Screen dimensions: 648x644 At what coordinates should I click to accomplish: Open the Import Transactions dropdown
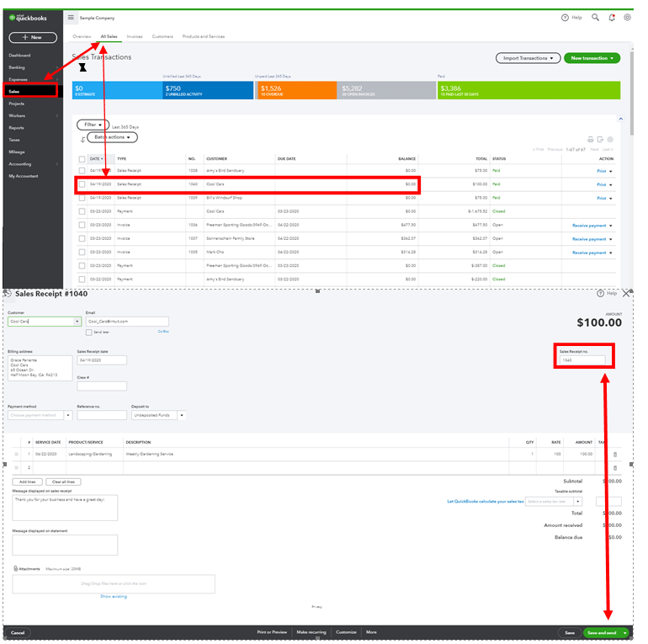(528, 58)
